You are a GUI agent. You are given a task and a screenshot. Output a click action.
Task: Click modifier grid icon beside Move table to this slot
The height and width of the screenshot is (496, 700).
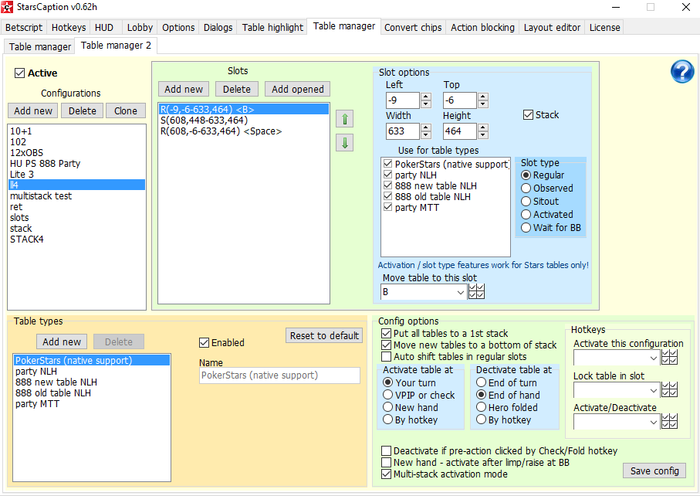coord(477,292)
